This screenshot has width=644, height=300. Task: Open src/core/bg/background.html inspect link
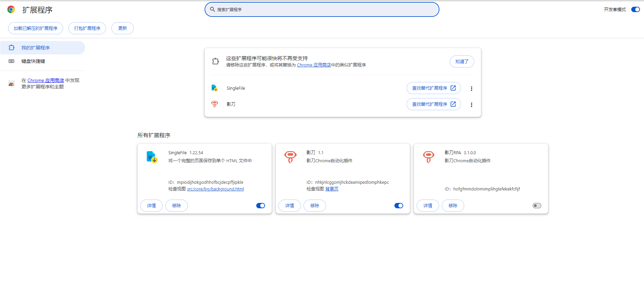[x=215, y=189]
